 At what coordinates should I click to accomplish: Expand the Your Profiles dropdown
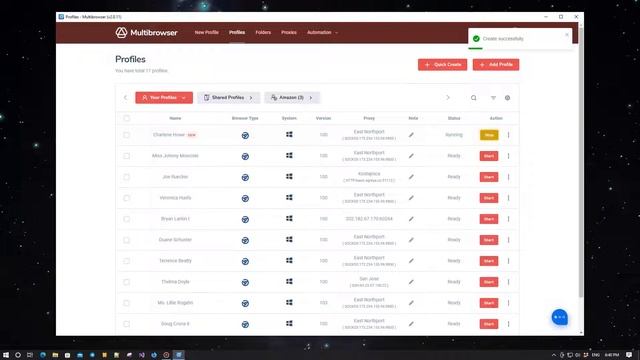pyautogui.click(x=164, y=98)
